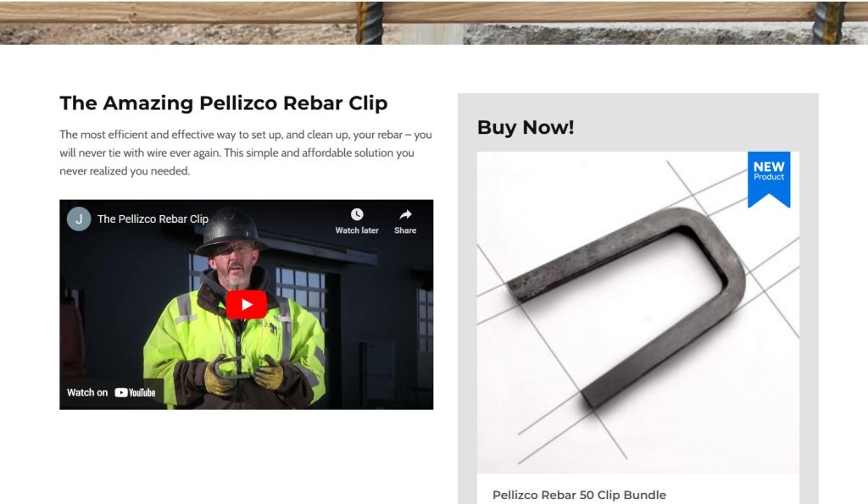Play the Pellizco Rebar Clip video

point(247,304)
